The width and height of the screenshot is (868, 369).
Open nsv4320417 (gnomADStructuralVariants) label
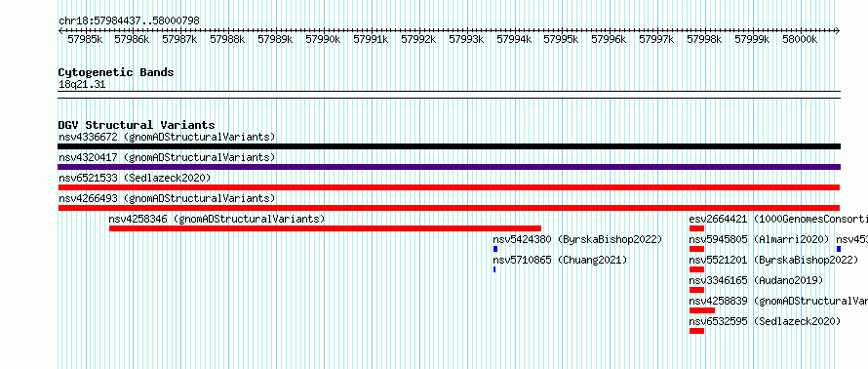pyautogui.click(x=167, y=157)
